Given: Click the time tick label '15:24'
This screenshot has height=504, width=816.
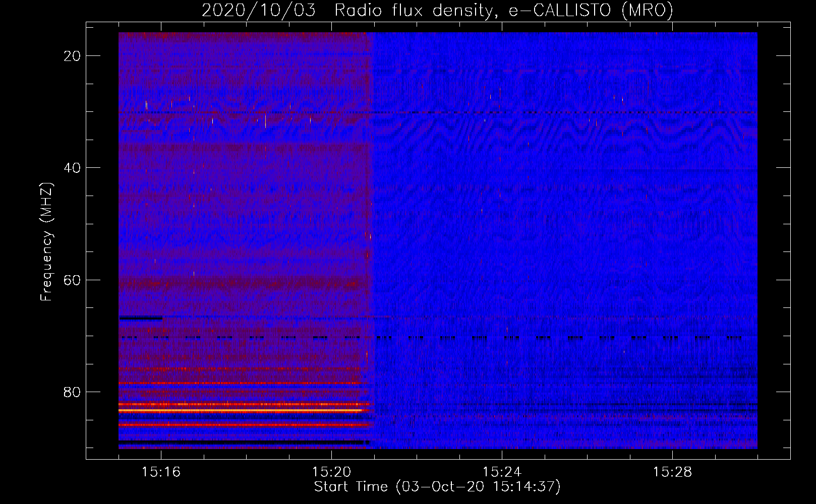Looking at the screenshot, I should point(502,472).
